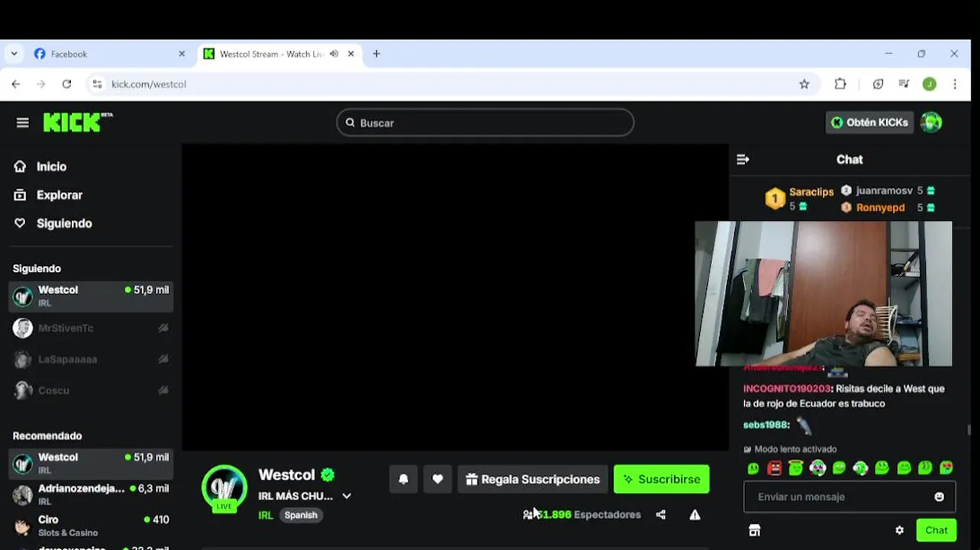The image size is (980, 550).
Task: Bookmark this page with the star
Action: [804, 84]
